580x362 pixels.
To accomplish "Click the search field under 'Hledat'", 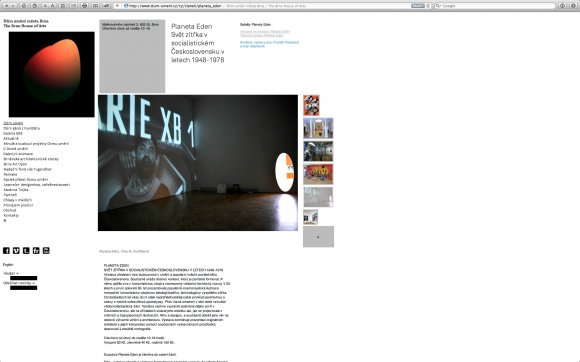I will click(24, 278).
